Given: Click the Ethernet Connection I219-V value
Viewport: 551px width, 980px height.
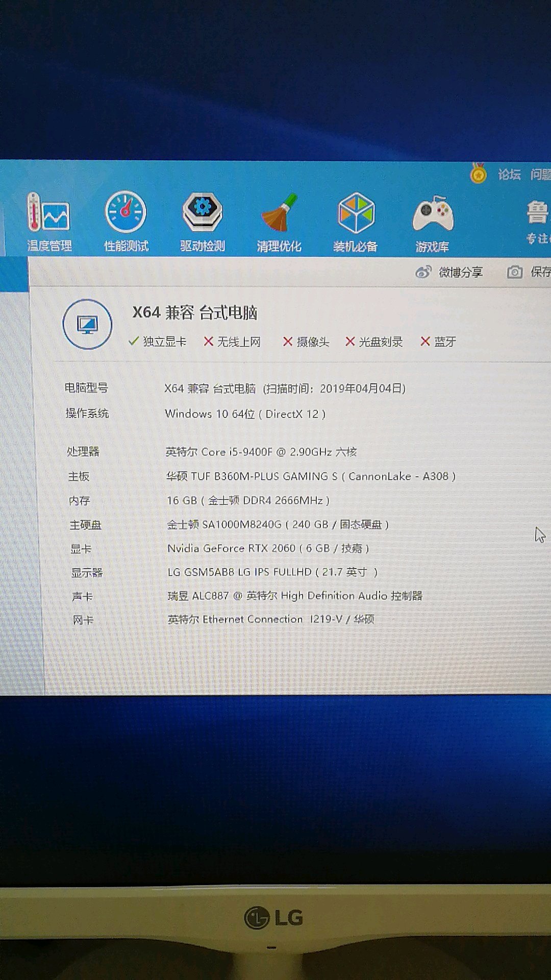Looking at the screenshot, I should tap(271, 619).
